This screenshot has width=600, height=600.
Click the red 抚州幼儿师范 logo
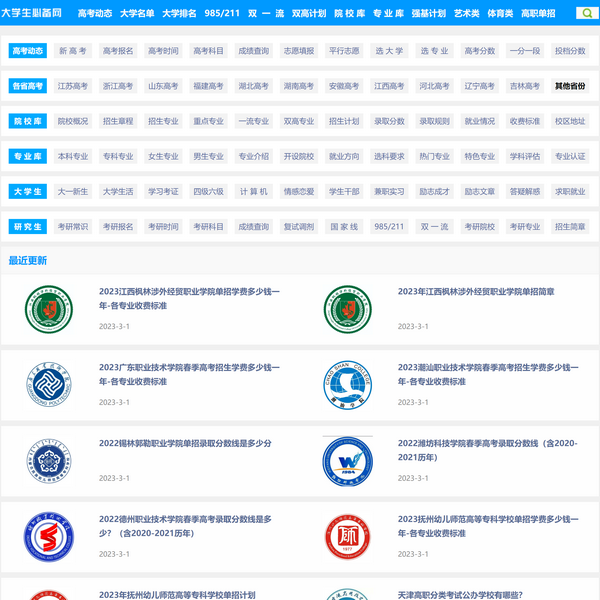pos(348,536)
